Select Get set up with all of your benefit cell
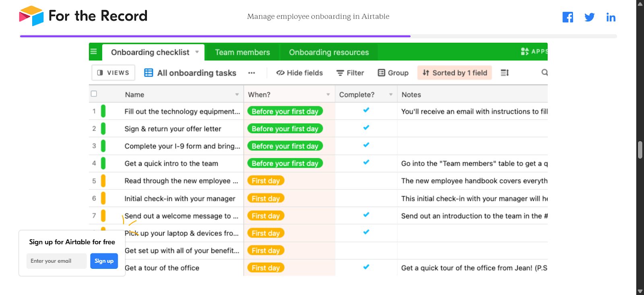This screenshot has width=644, height=295. coord(182,250)
